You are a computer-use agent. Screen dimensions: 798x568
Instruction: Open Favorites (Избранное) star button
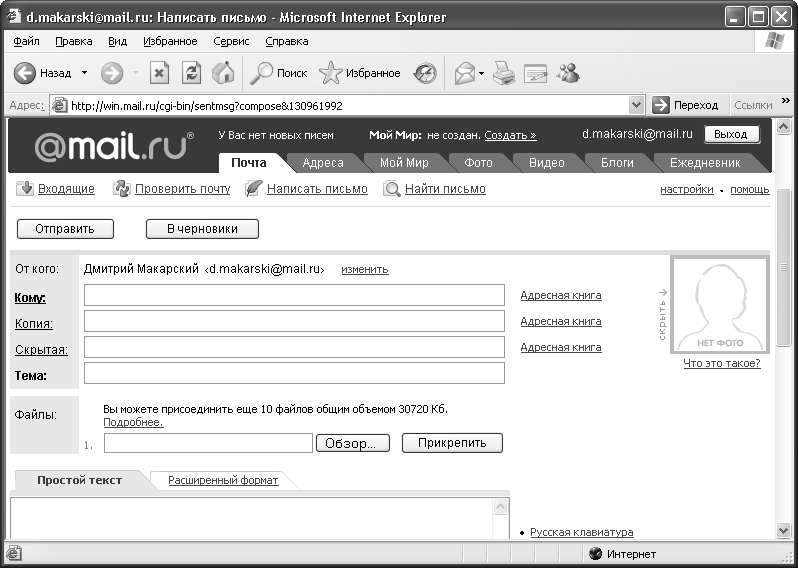[359, 73]
